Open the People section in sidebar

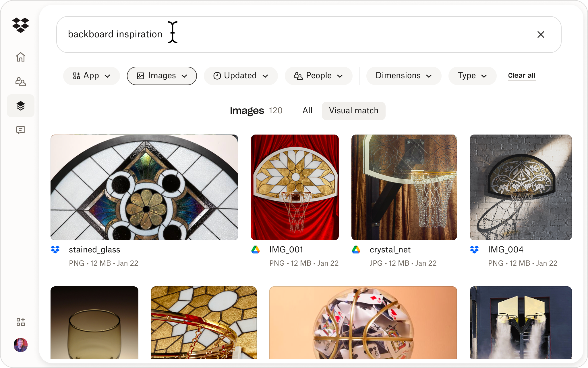coord(21,82)
